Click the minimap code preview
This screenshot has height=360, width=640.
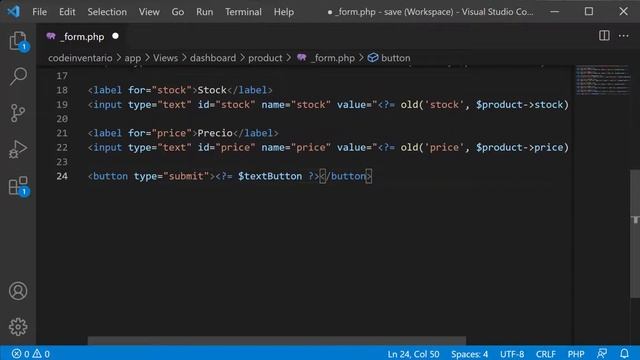(602, 80)
